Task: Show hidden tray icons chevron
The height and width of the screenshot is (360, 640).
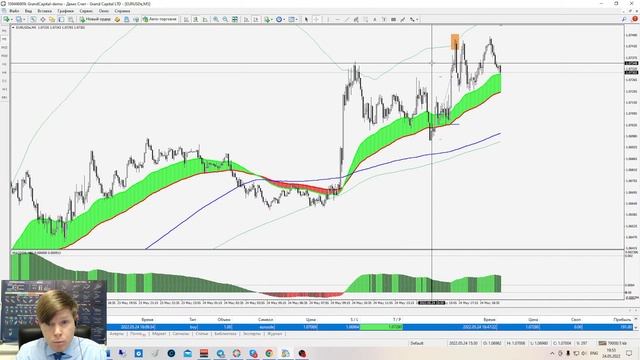Action: click(552, 353)
